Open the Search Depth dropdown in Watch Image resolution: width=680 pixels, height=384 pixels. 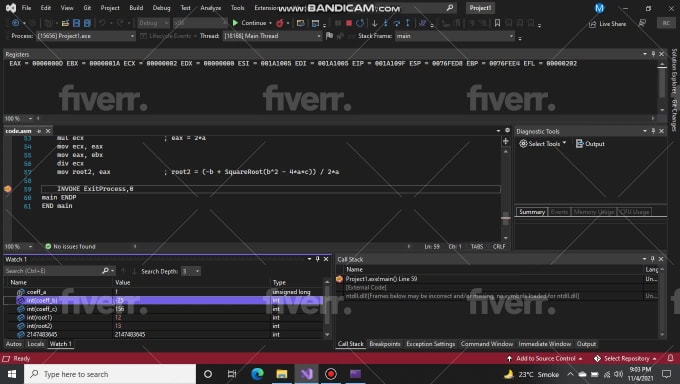pyautogui.click(x=190, y=271)
